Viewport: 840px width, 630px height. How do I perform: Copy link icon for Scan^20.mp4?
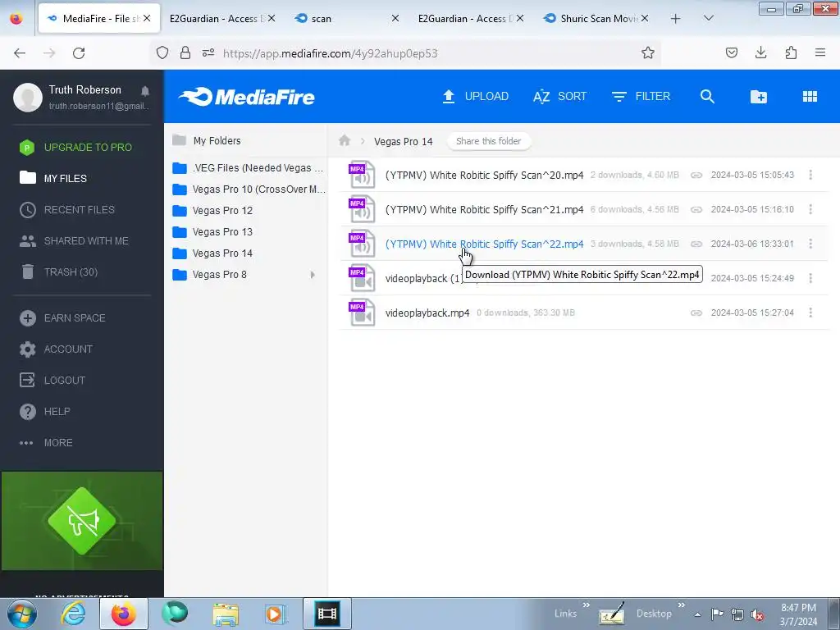click(x=696, y=176)
